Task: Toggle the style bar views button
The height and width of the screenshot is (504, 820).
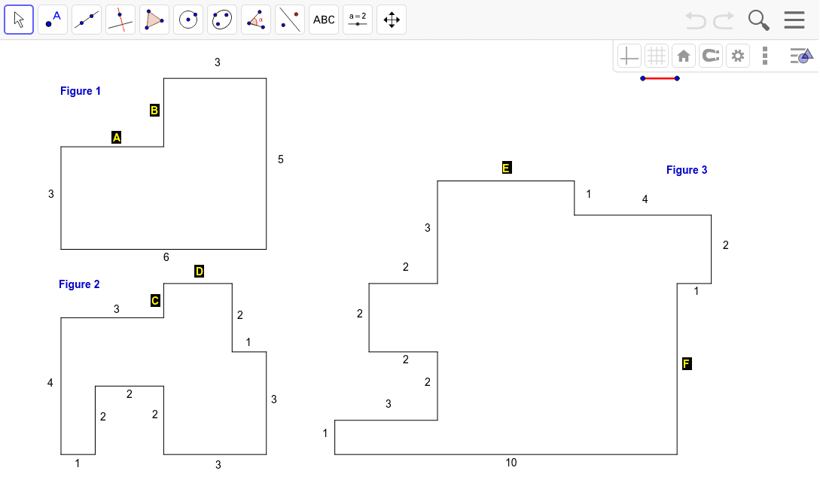Action: pos(801,56)
